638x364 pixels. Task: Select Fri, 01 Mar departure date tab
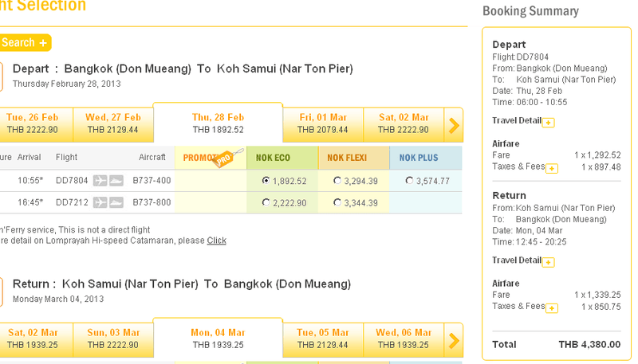point(323,123)
